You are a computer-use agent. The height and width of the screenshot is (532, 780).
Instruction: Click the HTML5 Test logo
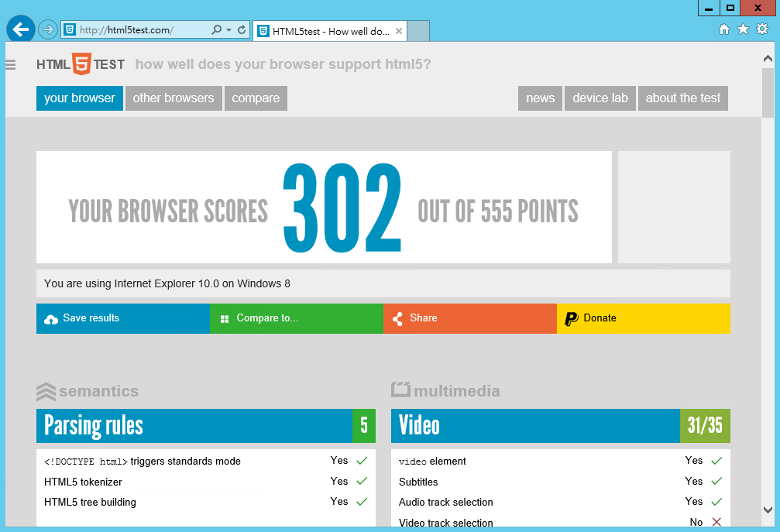tap(81, 64)
